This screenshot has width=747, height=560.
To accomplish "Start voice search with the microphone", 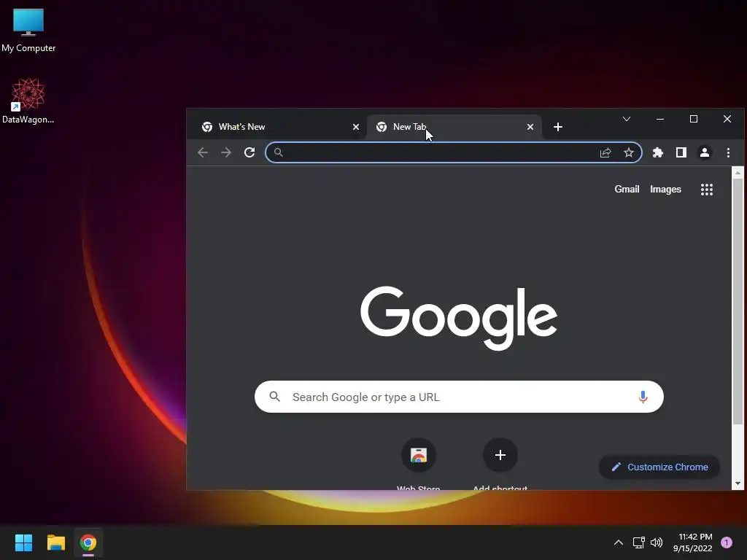I will click(x=643, y=397).
